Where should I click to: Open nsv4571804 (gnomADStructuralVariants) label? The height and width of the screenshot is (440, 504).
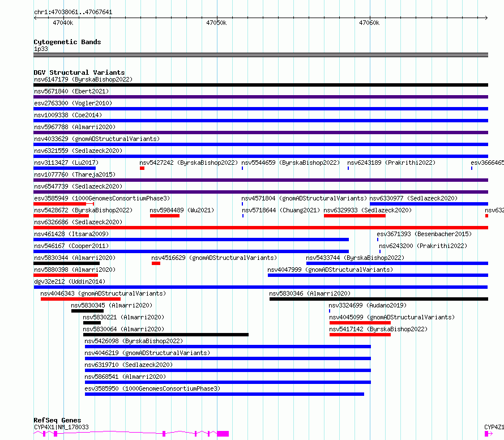(304, 198)
